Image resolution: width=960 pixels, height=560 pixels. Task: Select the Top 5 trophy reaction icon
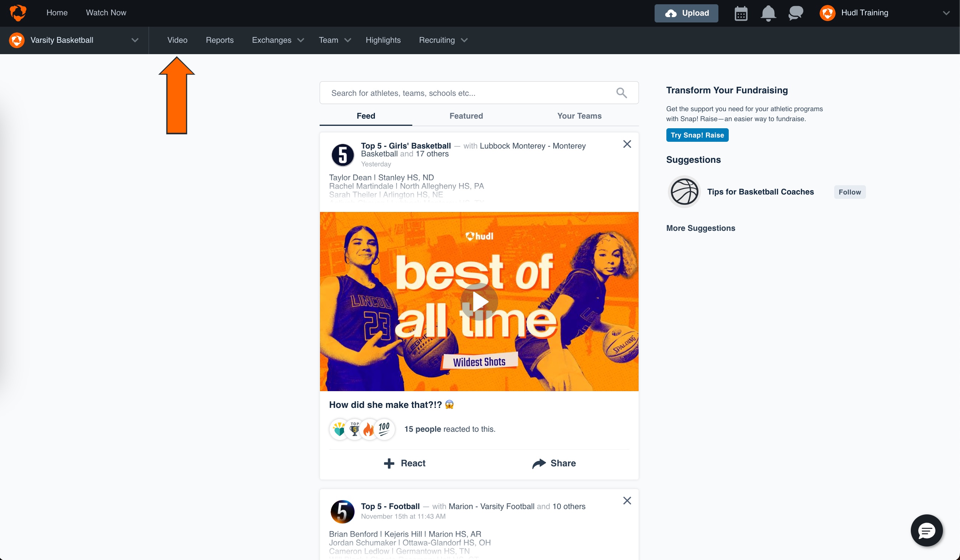click(353, 429)
